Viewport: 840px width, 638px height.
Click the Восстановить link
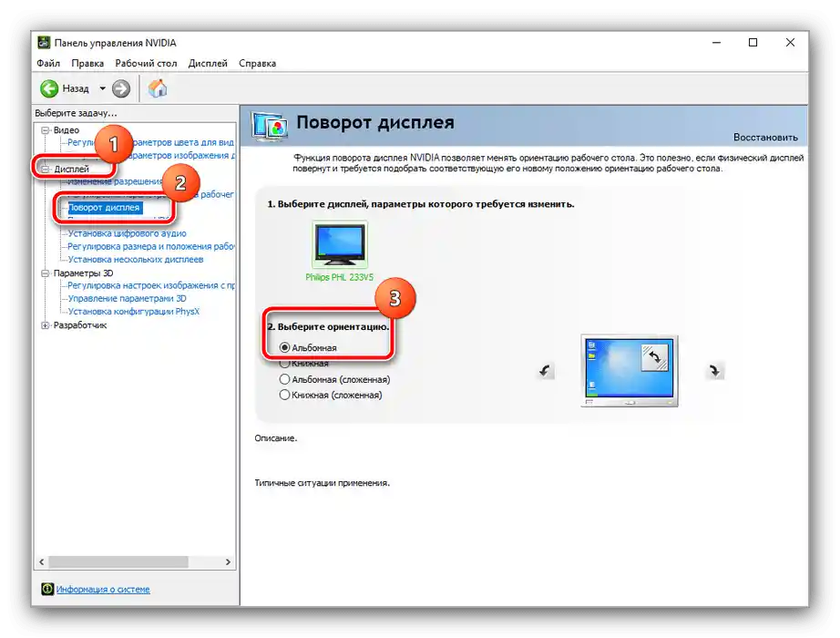765,138
